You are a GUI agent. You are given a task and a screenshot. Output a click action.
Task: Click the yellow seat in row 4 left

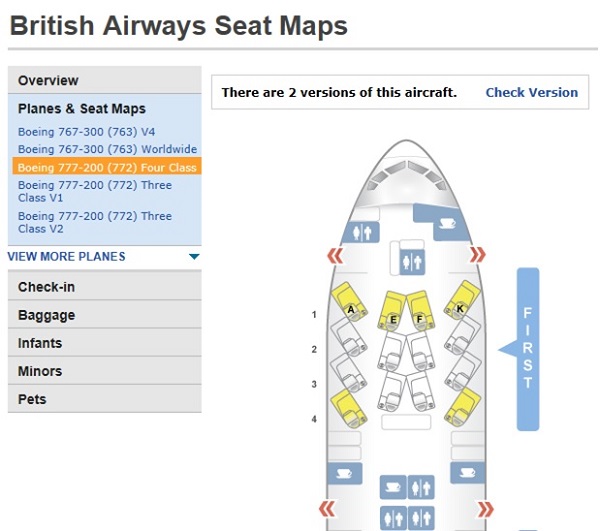pos(349,409)
